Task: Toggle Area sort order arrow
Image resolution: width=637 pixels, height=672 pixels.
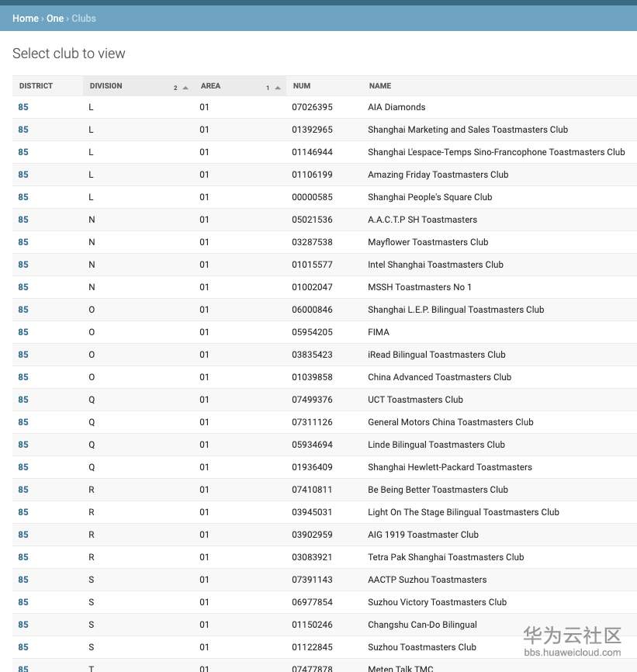Action: (278, 88)
